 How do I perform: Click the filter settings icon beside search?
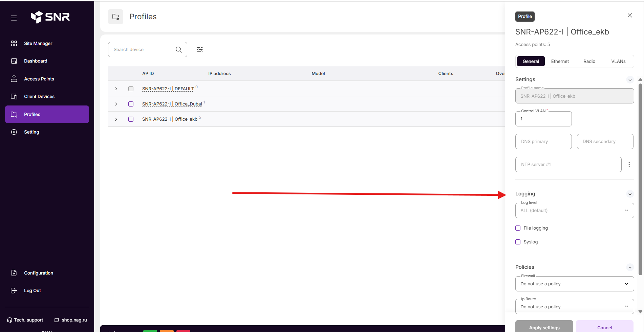[x=200, y=49]
